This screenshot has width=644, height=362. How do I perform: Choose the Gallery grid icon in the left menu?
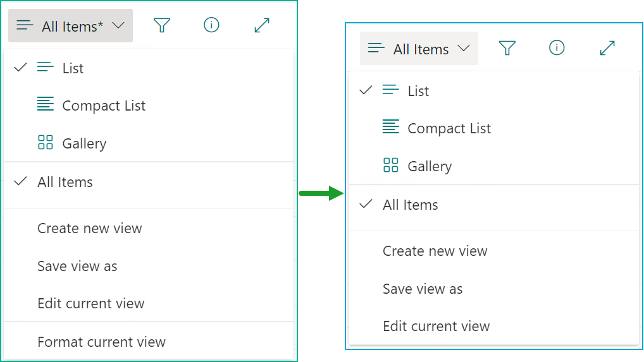46,143
